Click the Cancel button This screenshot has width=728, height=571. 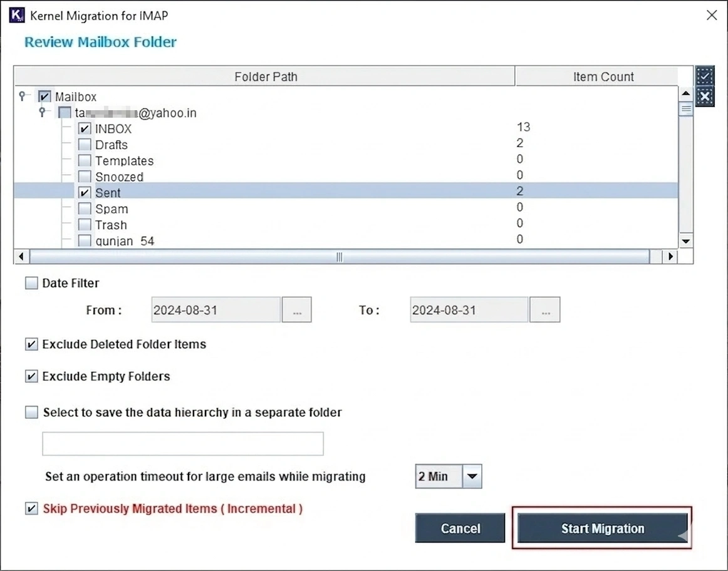[x=460, y=528]
